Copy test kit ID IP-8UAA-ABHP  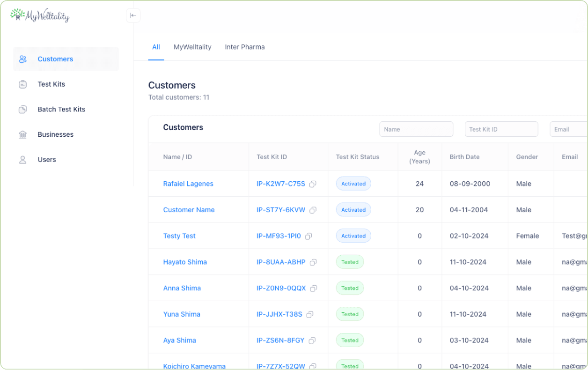(313, 262)
